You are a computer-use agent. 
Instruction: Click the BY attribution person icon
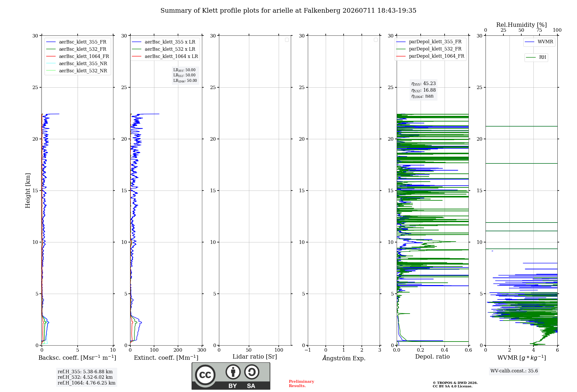[233, 372]
